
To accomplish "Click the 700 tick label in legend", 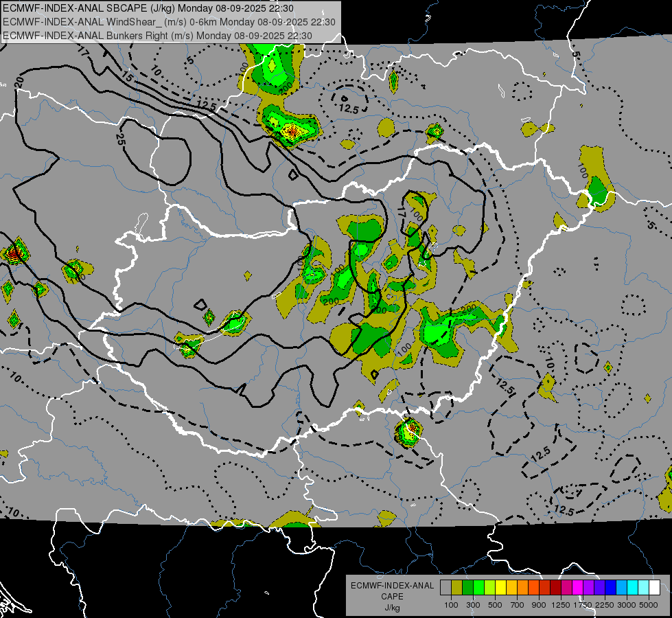I will point(518,605).
